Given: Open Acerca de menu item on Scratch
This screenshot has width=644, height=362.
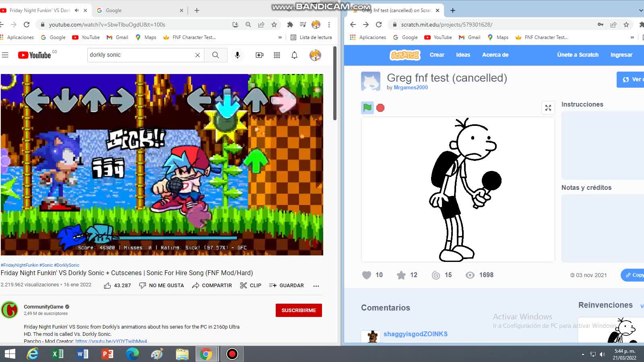Looking at the screenshot, I should [x=495, y=55].
